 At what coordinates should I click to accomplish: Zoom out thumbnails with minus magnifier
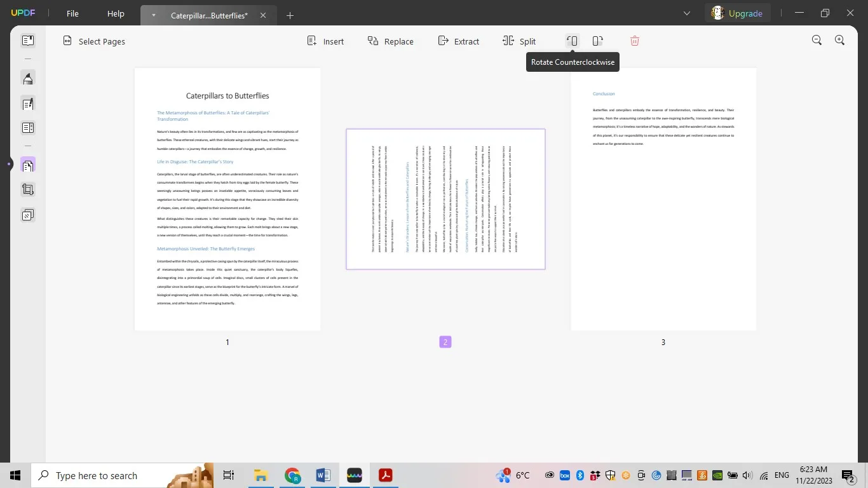[817, 40]
